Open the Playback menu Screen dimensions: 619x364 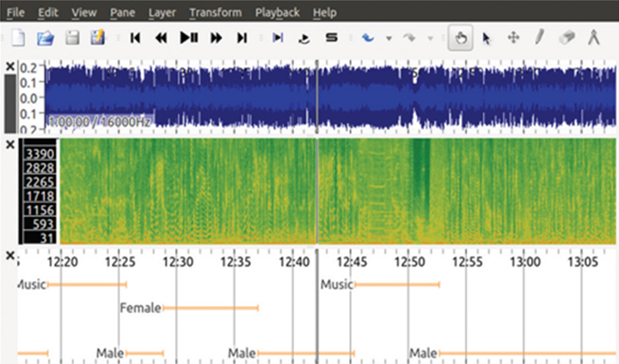click(277, 13)
